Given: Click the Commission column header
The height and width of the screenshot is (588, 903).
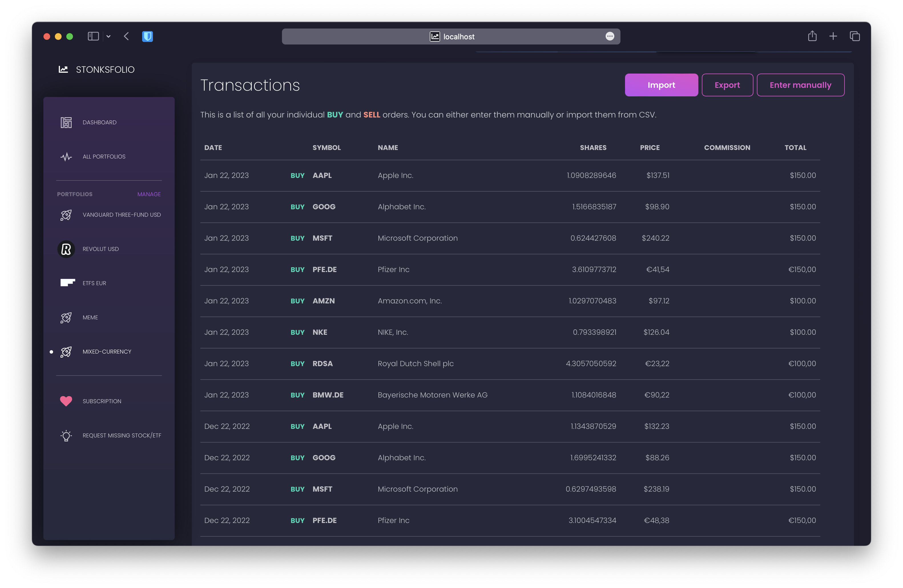Looking at the screenshot, I should click(x=727, y=147).
